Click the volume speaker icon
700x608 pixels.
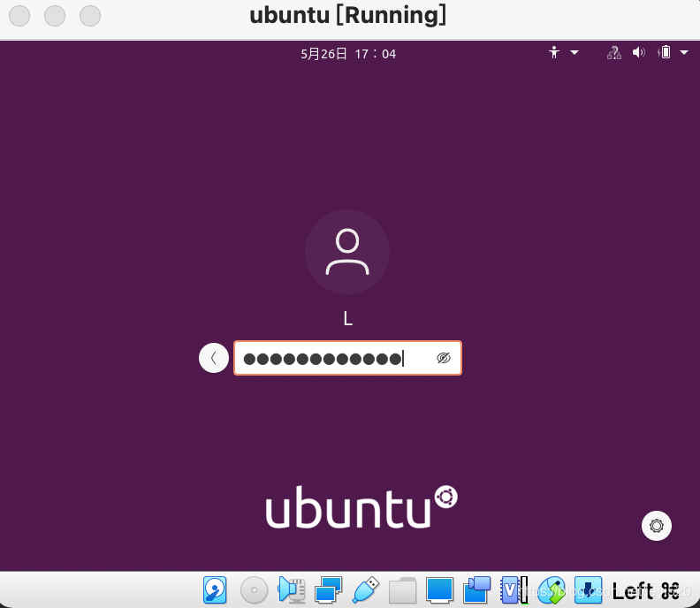(639, 52)
